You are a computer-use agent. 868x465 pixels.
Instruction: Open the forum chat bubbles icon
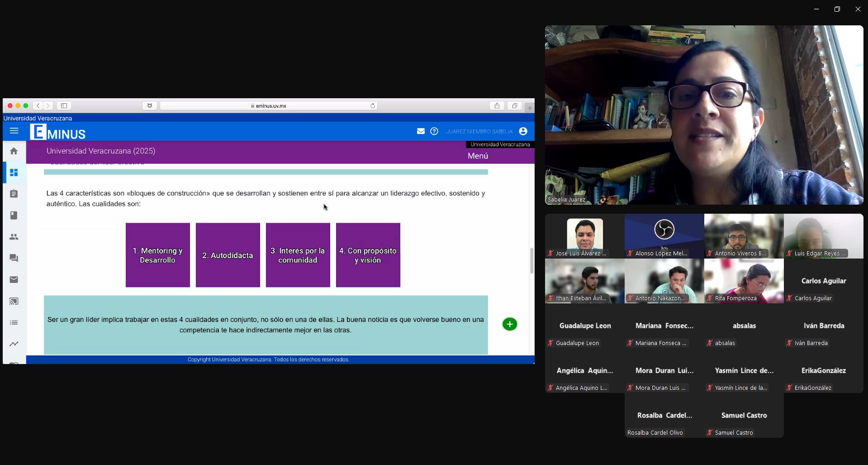point(14,258)
